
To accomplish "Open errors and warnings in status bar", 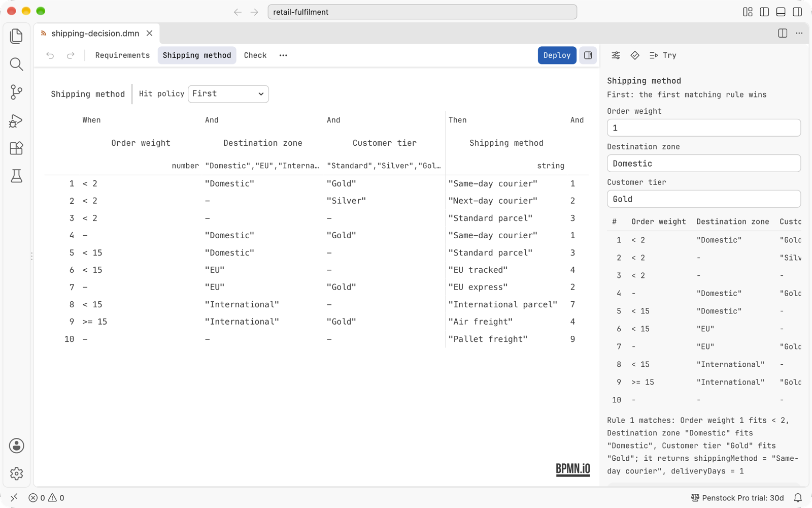I will [47, 498].
